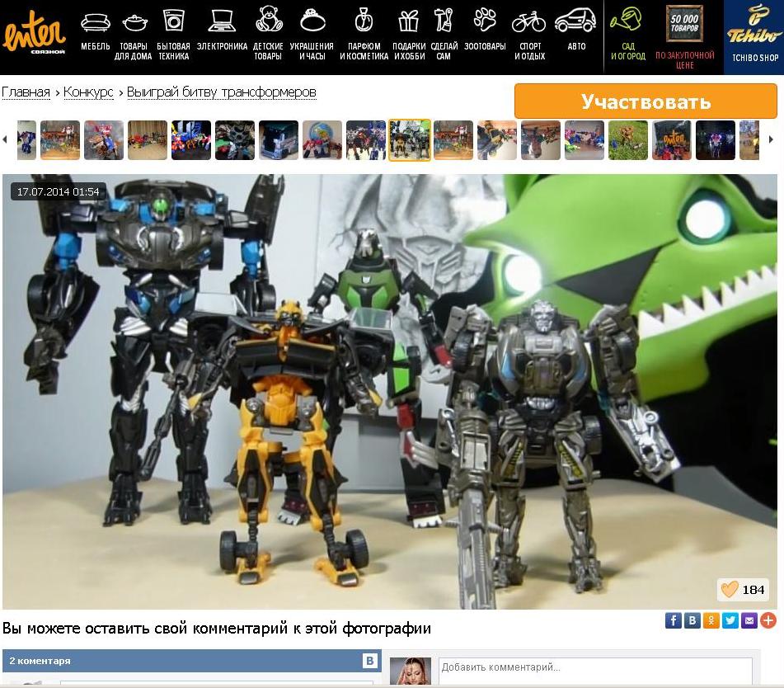
Task: Open the Зоотовары paw print category
Action: (x=485, y=30)
